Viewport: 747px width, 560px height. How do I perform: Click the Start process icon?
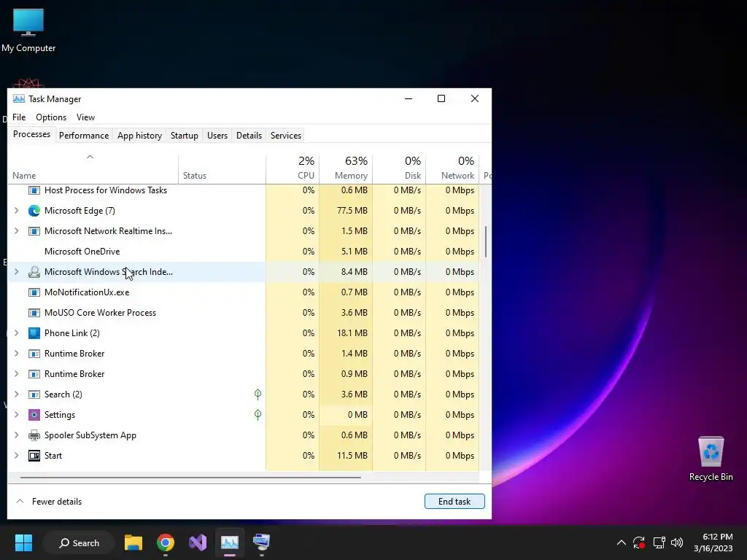click(x=34, y=456)
